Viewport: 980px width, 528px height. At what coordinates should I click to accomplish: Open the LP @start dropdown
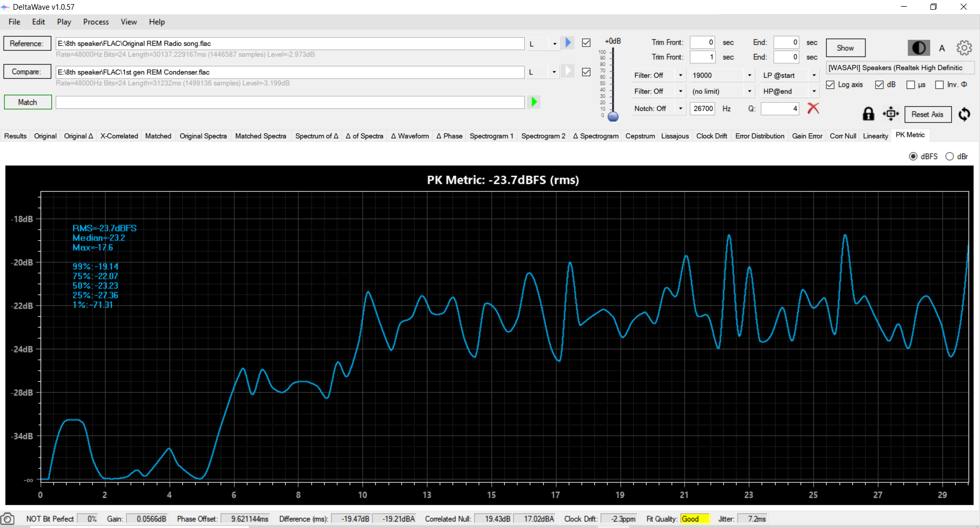[x=790, y=75]
